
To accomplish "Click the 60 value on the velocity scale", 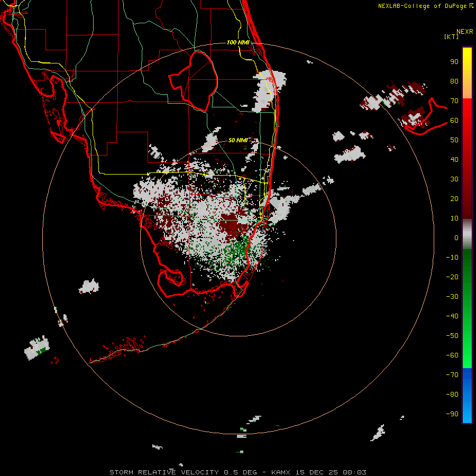I will (454, 121).
